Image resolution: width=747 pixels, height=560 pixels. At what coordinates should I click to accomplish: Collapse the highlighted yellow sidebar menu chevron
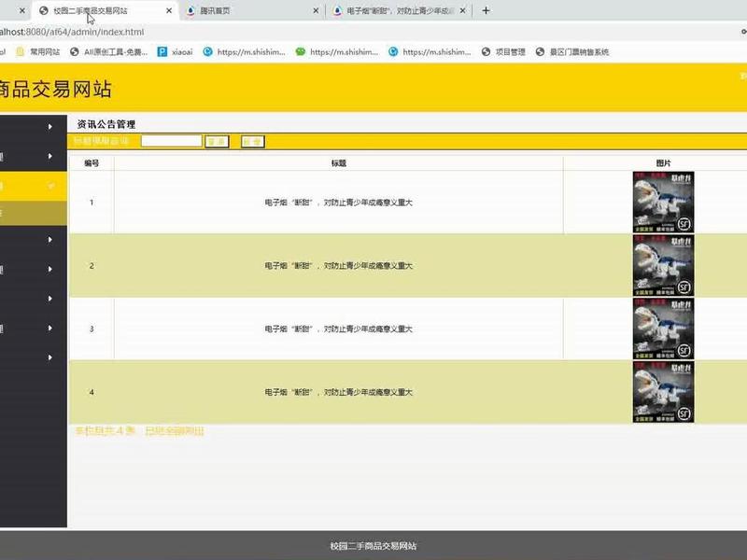[x=50, y=186]
